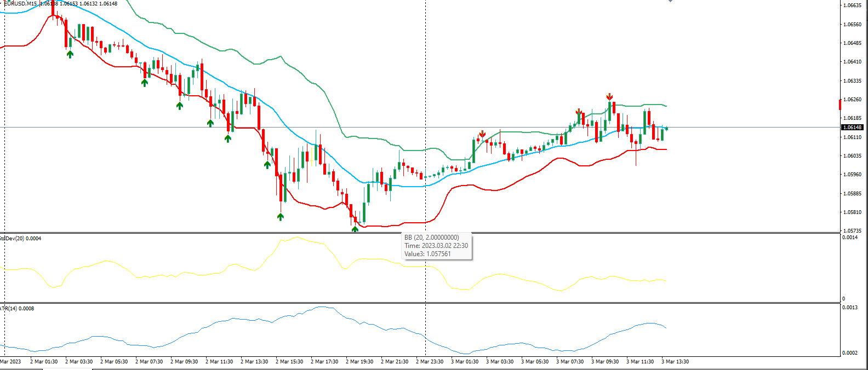Screen dimensions: 868x370
Task: Click the 3 Mar 05:30 time label
Action: (x=535, y=361)
